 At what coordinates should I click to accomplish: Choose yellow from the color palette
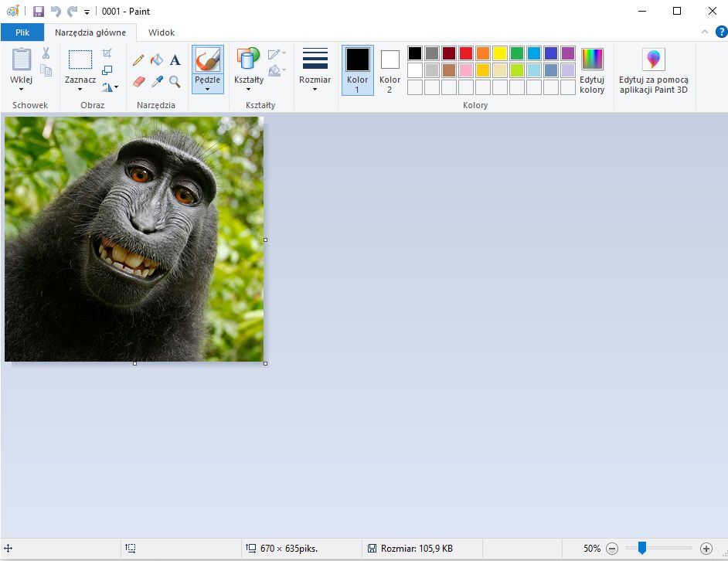click(499, 53)
